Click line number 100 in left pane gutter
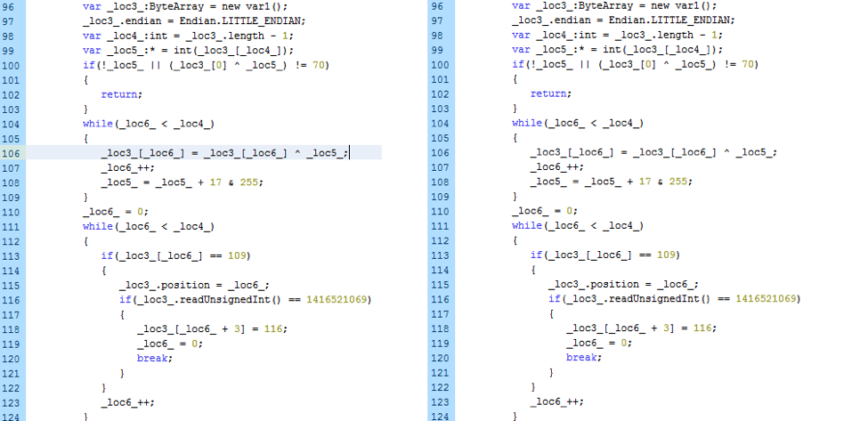The height and width of the screenshot is (421, 868). [12, 65]
